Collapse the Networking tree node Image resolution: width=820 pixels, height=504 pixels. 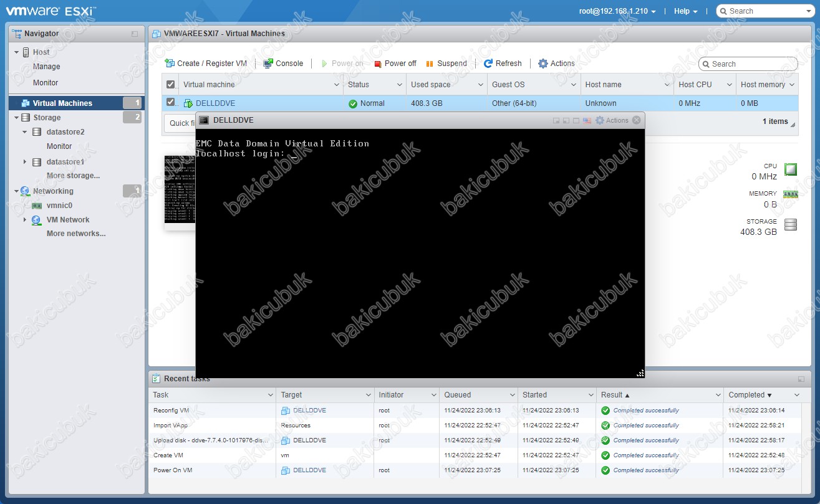(x=17, y=191)
